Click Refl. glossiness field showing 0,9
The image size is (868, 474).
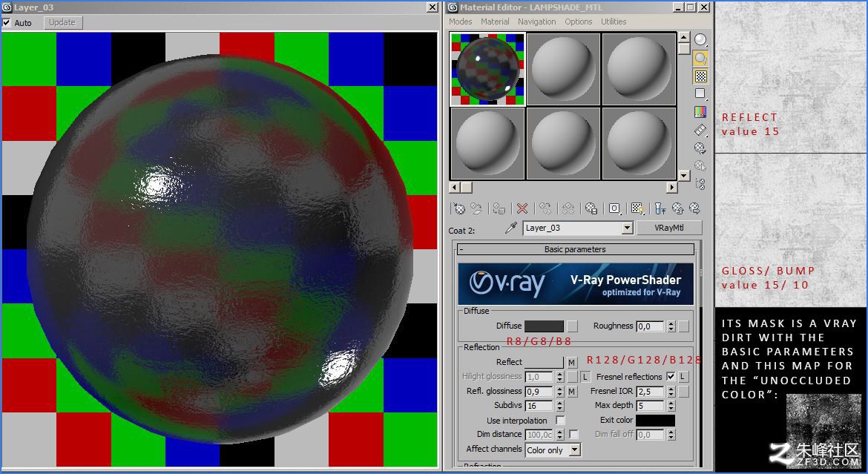tap(539, 392)
